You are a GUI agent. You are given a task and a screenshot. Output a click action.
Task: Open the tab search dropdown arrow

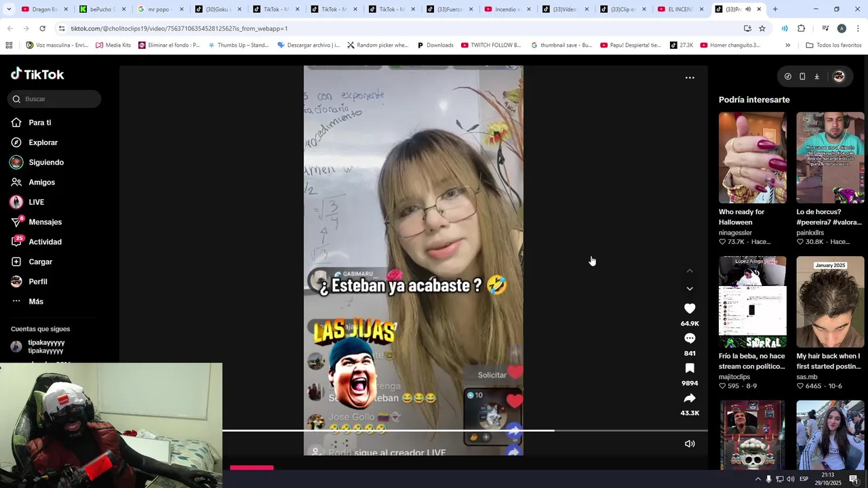coord(9,9)
